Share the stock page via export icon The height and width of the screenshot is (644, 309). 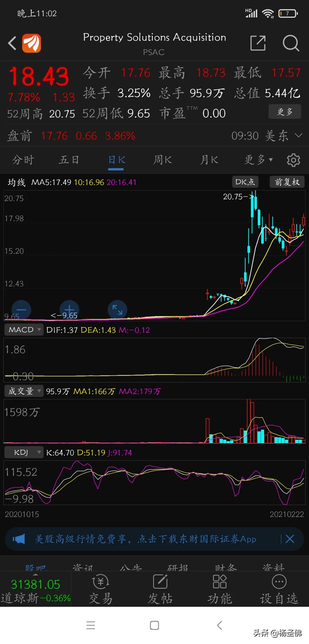[258, 43]
